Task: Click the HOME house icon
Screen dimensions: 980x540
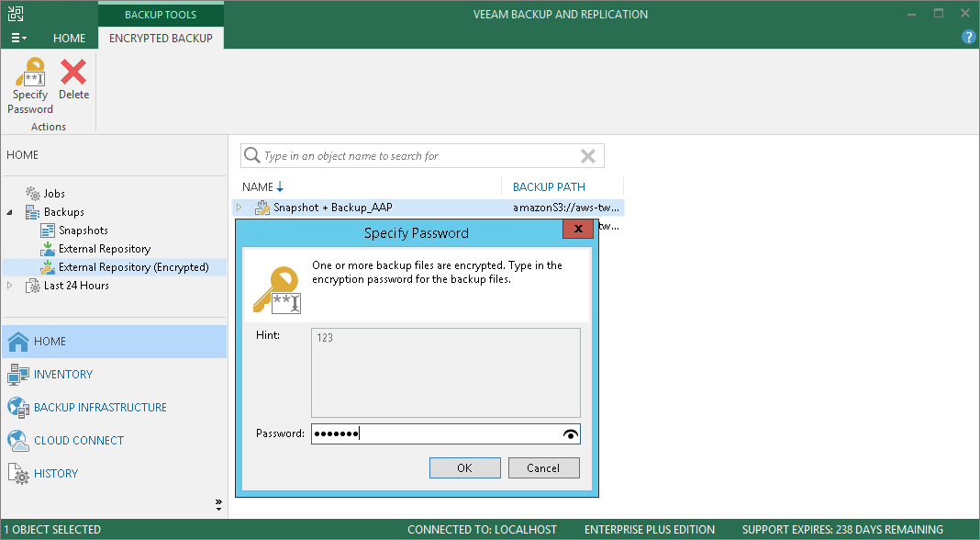Action: tap(18, 342)
